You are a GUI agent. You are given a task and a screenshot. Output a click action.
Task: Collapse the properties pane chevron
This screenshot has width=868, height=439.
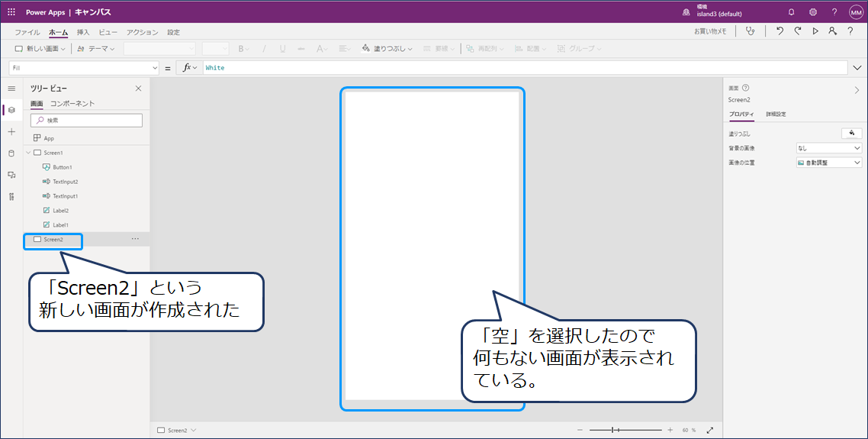point(857,90)
